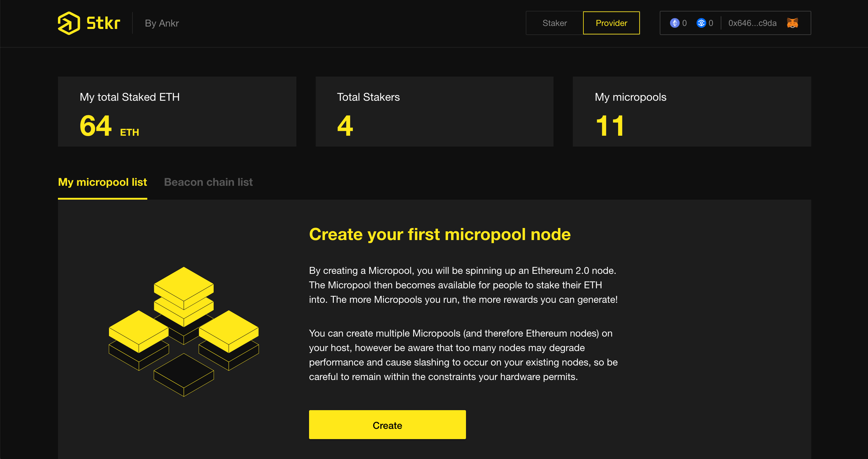The image size is (868, 459).
Task: Switch to Staker mode
Action: pos(555,23)
